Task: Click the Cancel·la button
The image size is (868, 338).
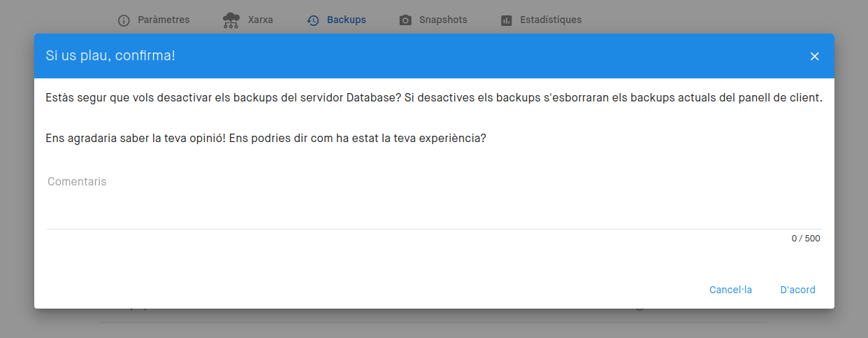Action: [730, 290]
